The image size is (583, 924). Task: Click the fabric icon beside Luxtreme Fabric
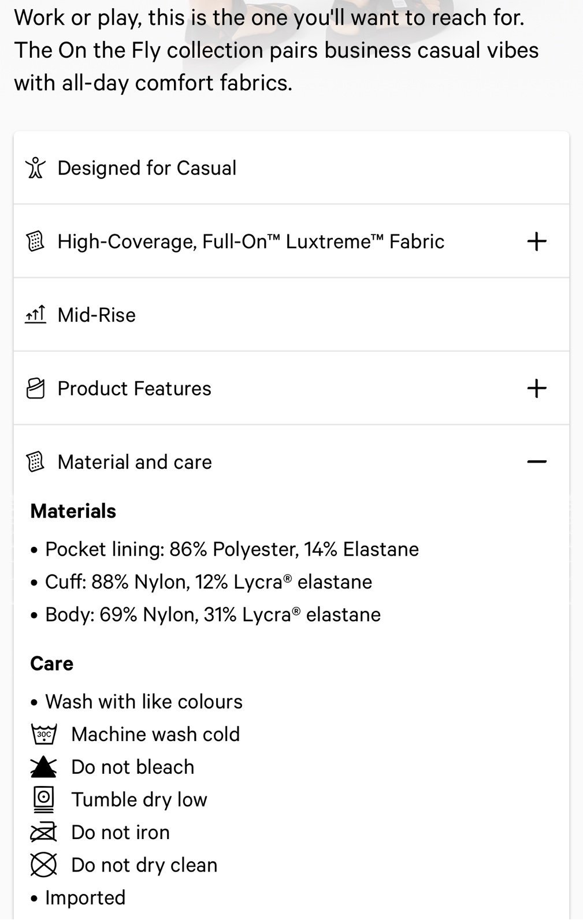[35, 241]
